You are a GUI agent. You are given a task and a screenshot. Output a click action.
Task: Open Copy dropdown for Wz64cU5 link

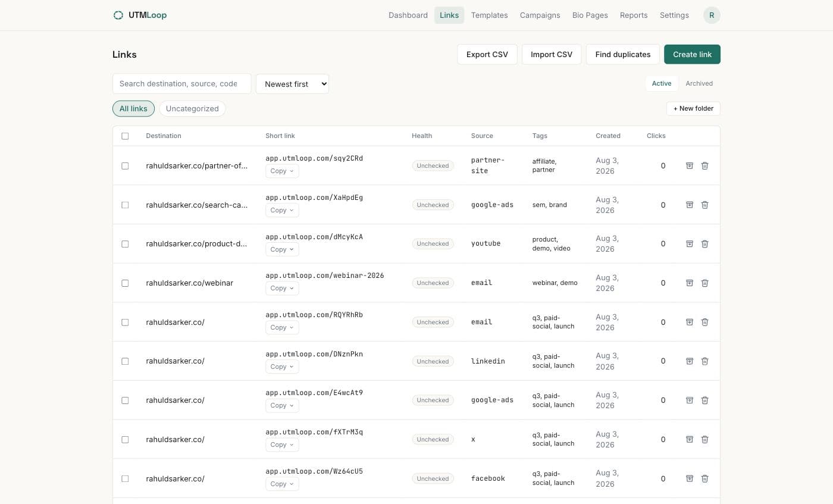click(x=282, y=484)
